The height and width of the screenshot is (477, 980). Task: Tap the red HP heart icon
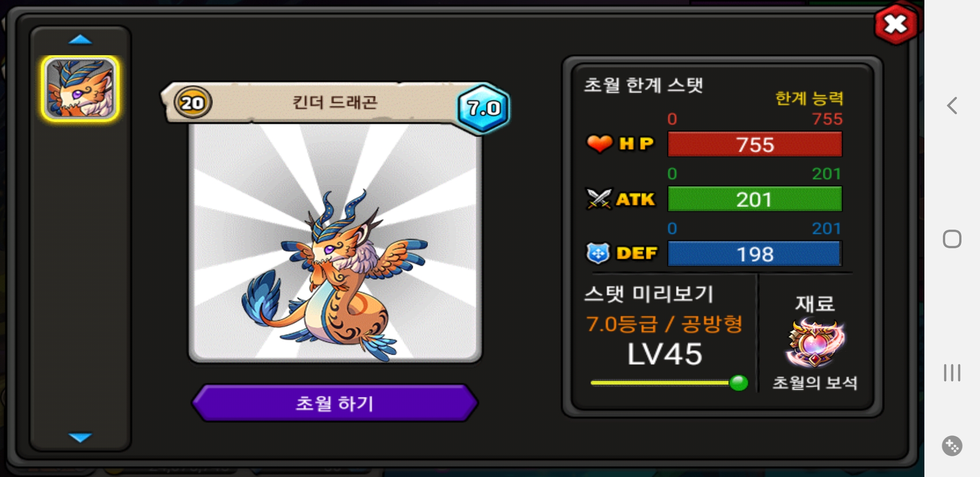pyautogui.click(x=599, y=144)
